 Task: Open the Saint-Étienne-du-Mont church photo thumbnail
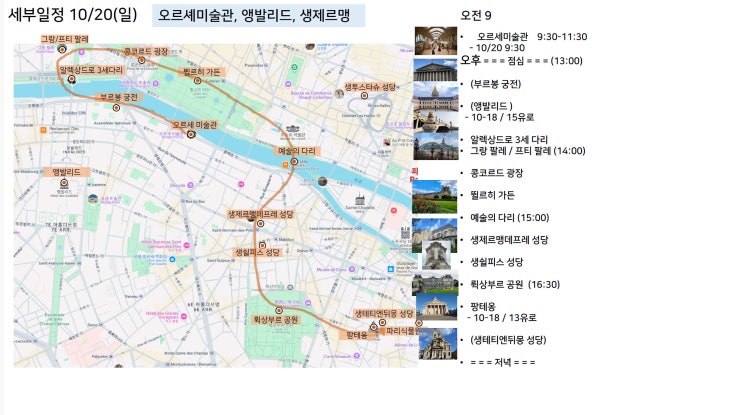tap(438, 344)
